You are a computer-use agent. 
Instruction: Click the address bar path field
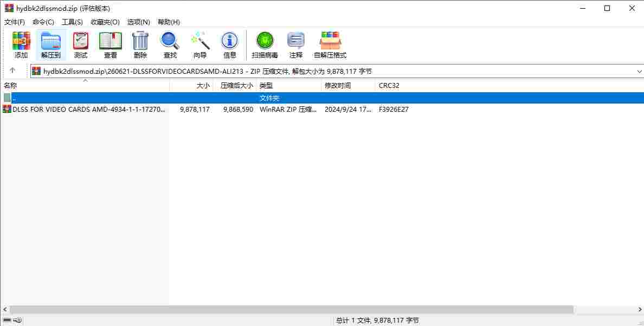[x=337, y=71]
